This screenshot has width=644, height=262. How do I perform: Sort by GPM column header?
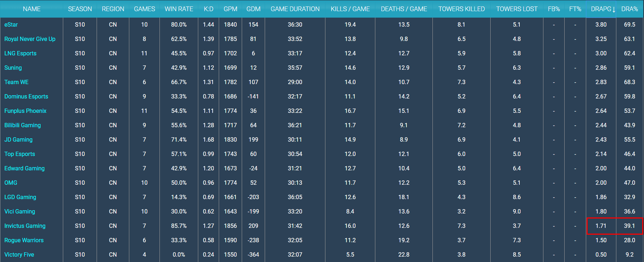230,9
